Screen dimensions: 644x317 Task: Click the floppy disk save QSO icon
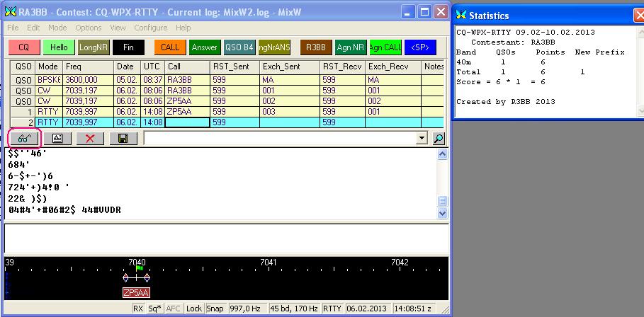(x=123, y=138)
